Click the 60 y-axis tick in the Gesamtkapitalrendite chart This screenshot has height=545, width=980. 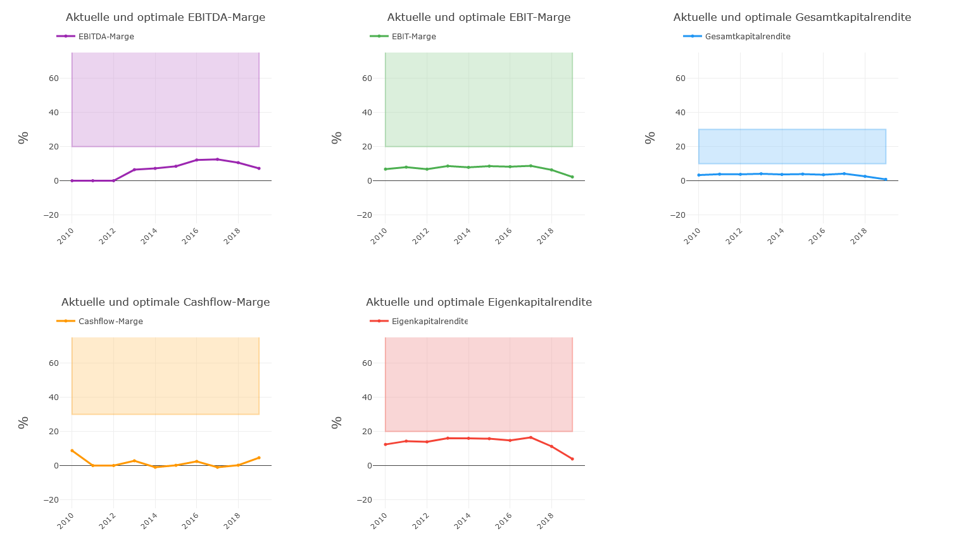tap(680, 78)
